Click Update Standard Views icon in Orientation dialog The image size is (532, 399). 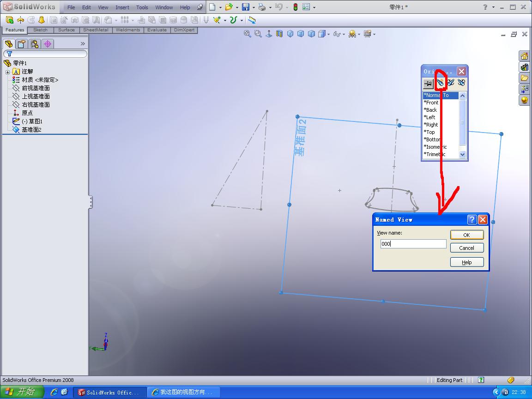click(451, 83)
